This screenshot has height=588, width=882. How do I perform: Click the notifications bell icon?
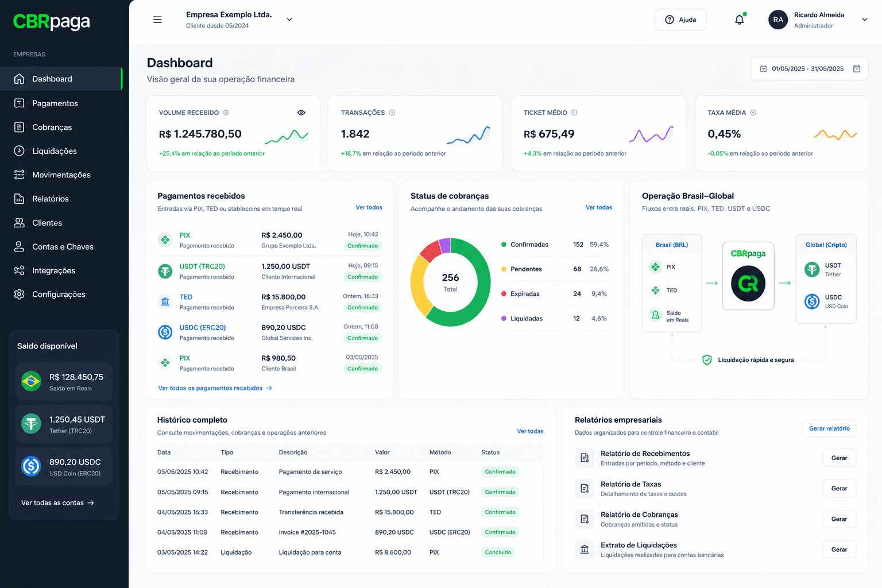coord(740,20)
